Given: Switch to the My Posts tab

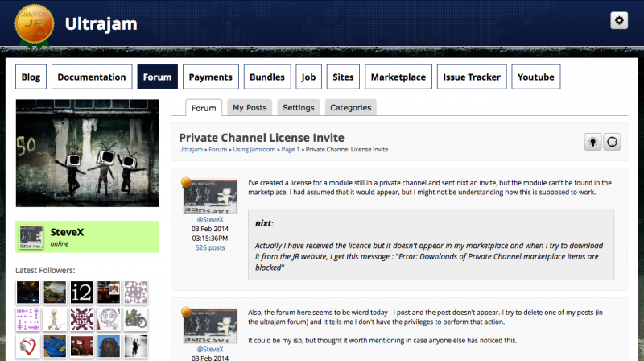Looking at the screenshot, I should (x=250, y=107).
